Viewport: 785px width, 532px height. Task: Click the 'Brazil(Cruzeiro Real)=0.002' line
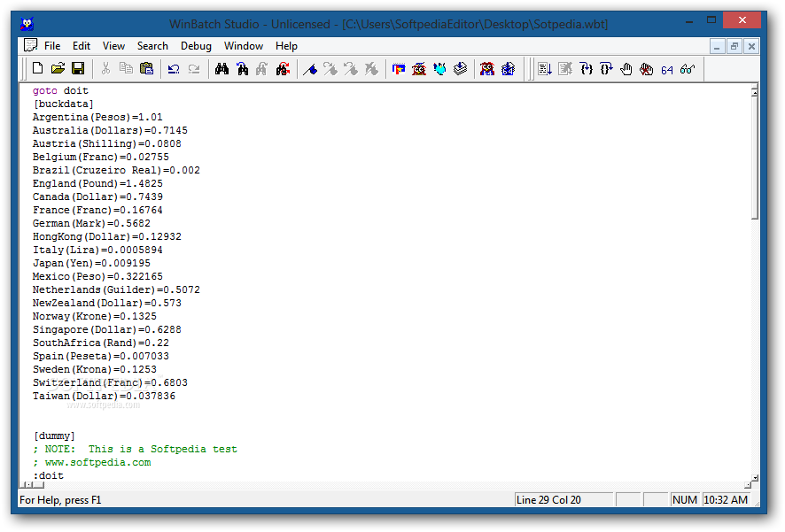pos(116,170)
